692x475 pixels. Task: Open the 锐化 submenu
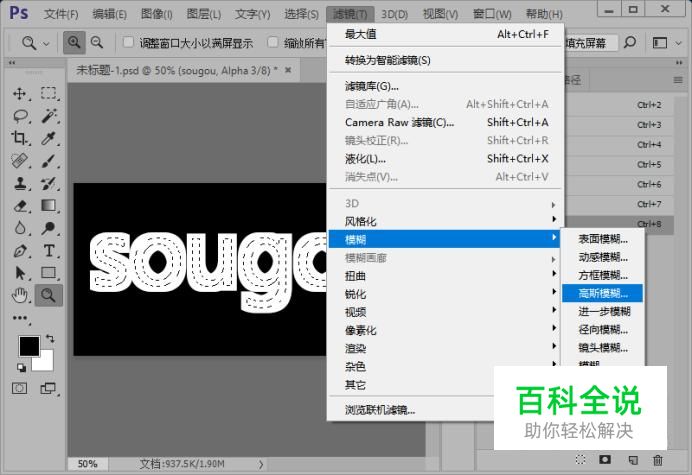pos(445,294)
